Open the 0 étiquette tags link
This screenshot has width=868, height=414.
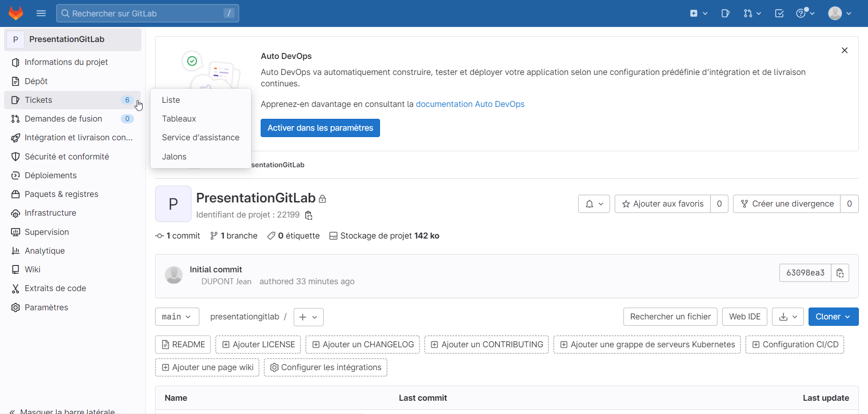click(294, 236)
